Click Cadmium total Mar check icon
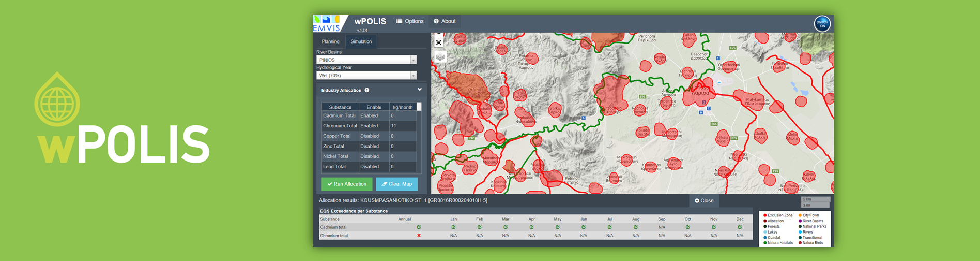The height and width of the screenshot is (261, 980). click(x=506, y=227)
